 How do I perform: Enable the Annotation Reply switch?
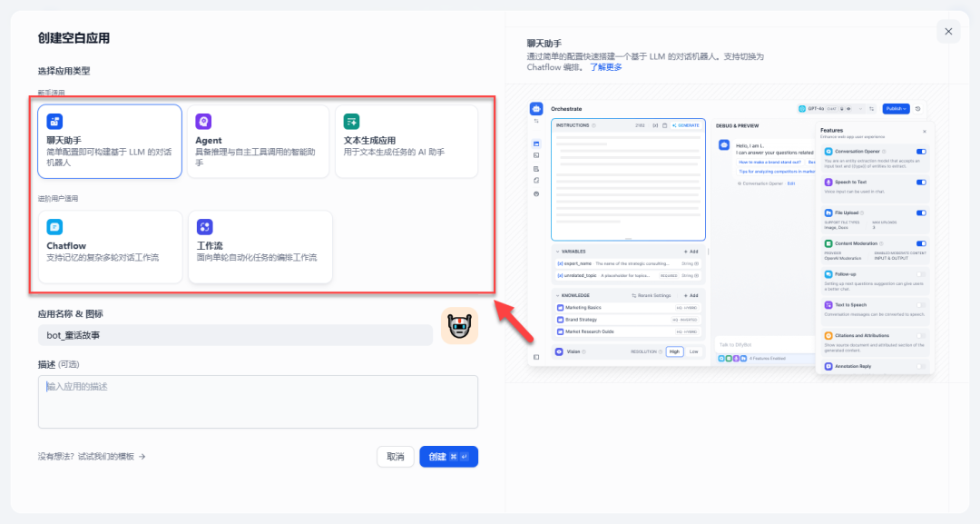point(921,366)
